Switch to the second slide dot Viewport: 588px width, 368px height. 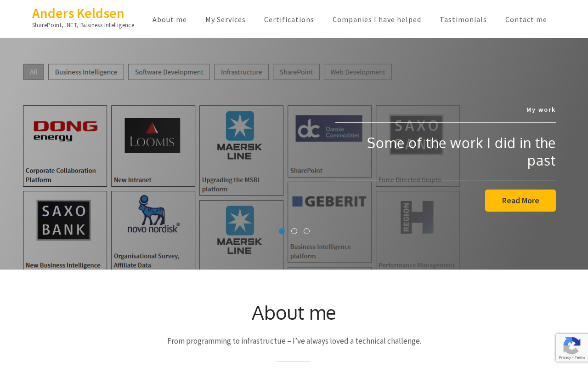(x=294, y=231)
